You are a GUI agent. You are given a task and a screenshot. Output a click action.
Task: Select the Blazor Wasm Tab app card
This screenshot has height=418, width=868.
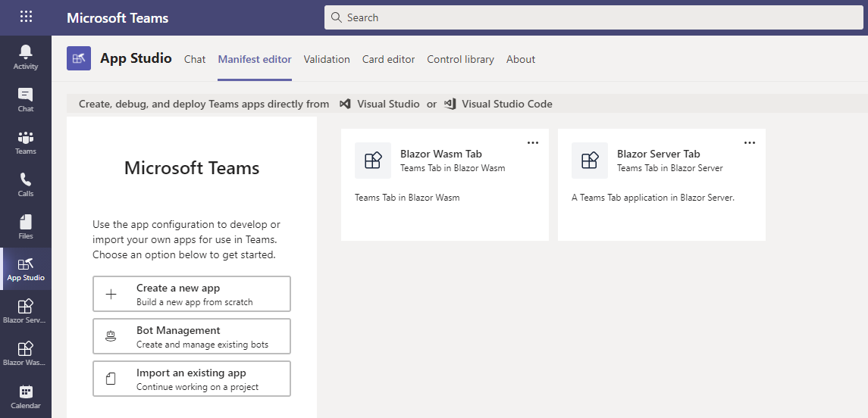pos(445,185)
